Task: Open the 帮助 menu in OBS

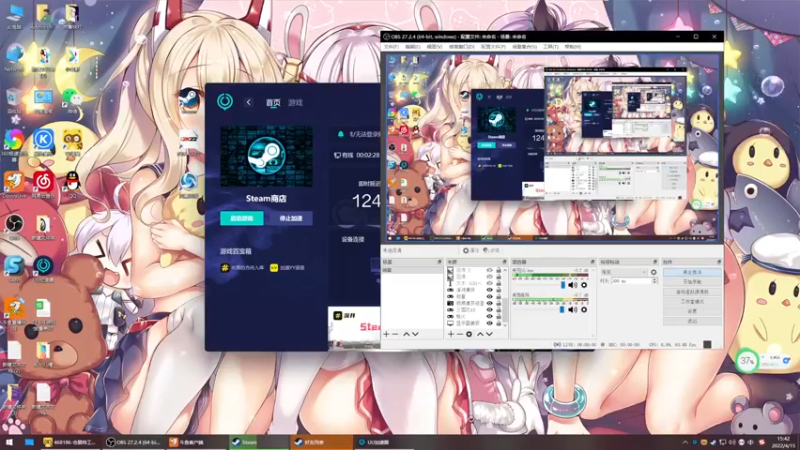Action: (572, 46)
